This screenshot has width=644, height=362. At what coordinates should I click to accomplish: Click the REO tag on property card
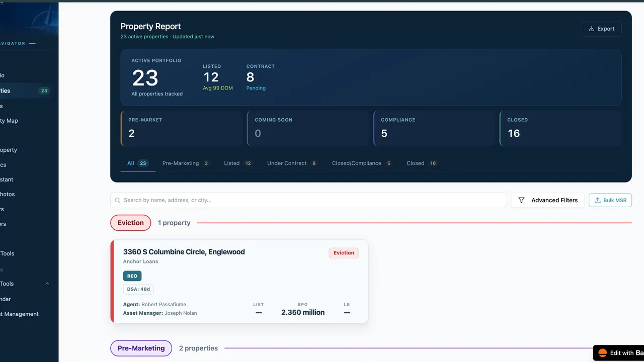coord(132,276)
